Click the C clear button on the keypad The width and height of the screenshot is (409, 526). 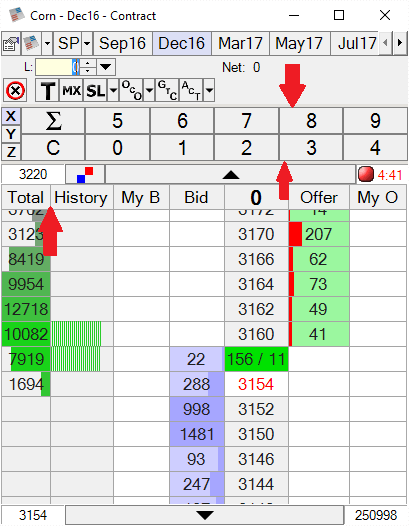pos(53,148)
